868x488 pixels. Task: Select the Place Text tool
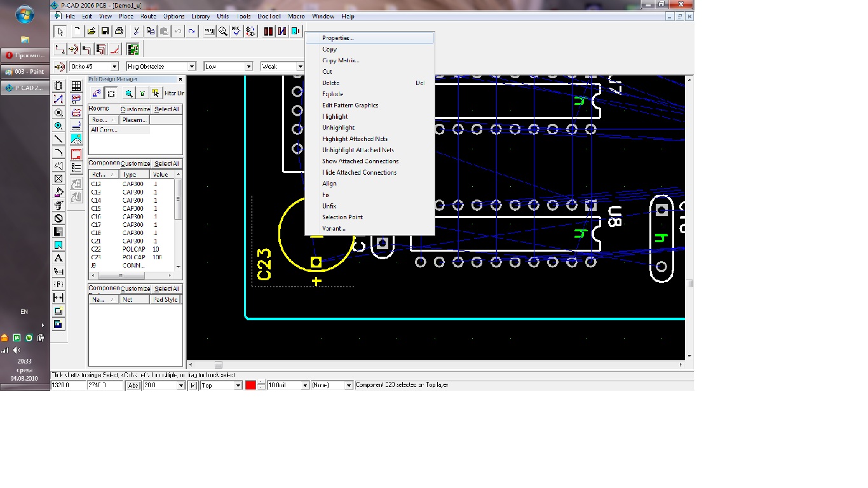58,258
